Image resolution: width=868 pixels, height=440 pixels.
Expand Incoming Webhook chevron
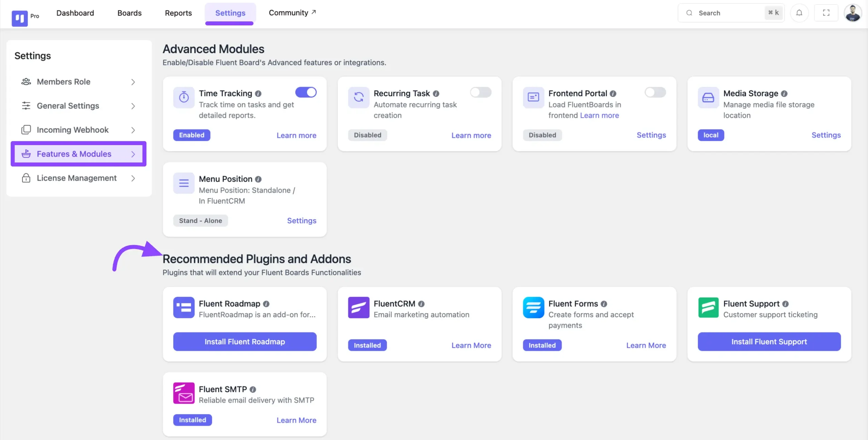[x=133, y=130]
